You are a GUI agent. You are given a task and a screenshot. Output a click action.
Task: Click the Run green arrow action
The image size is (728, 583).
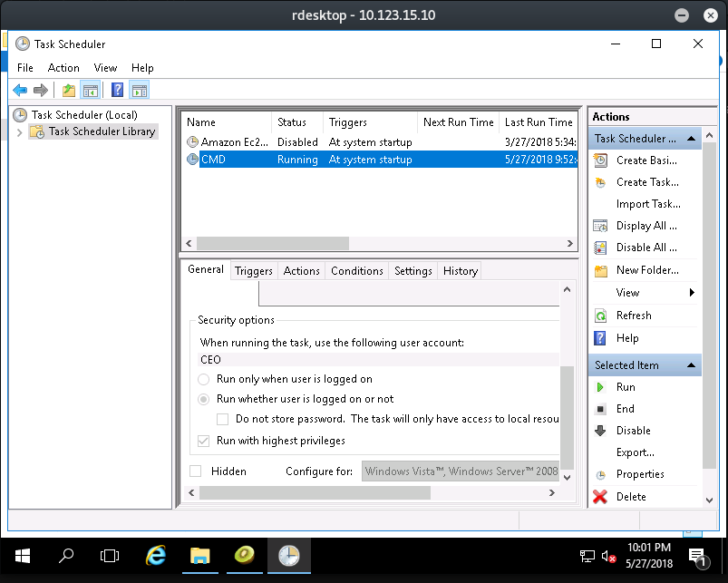[x=600, y=387]
